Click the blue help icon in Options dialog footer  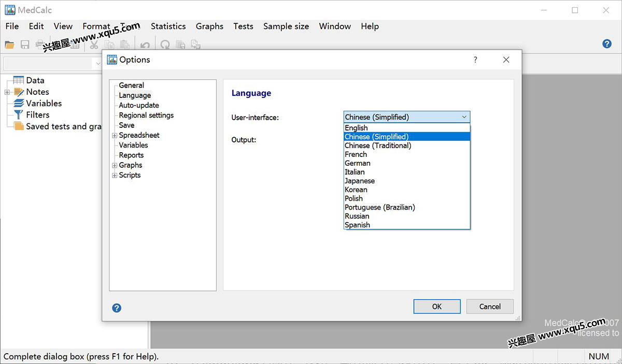117,308
